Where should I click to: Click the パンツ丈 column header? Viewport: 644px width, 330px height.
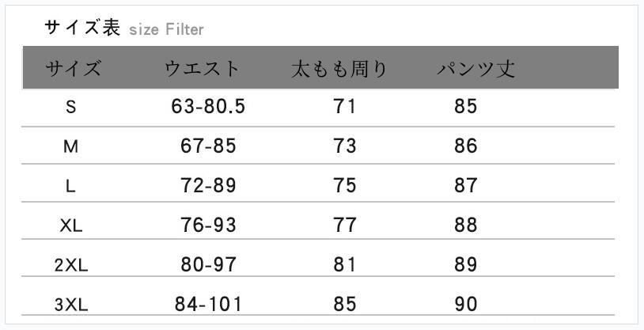click(476, 69)
